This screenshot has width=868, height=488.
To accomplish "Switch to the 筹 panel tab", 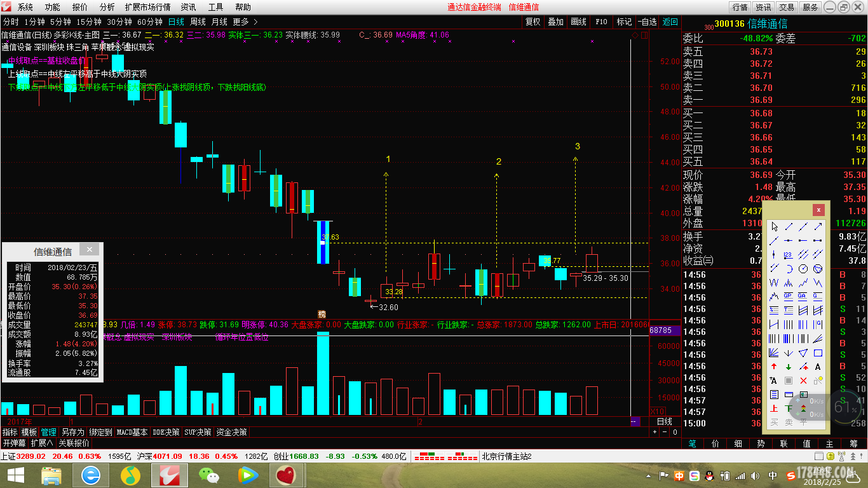I will (x=853, y=443).
